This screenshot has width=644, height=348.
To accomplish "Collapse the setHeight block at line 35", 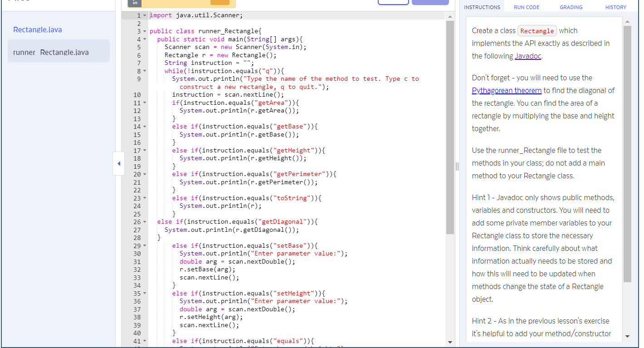I will coord(144,293).
